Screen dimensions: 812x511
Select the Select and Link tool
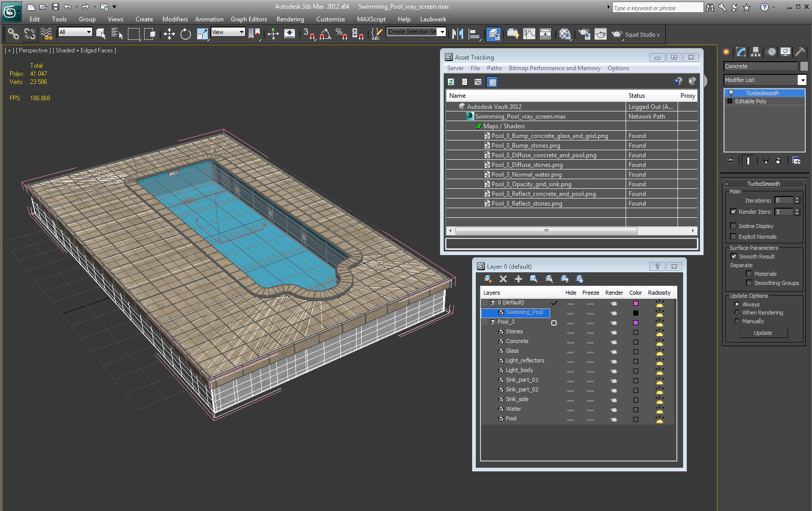[x=13, y=34]
